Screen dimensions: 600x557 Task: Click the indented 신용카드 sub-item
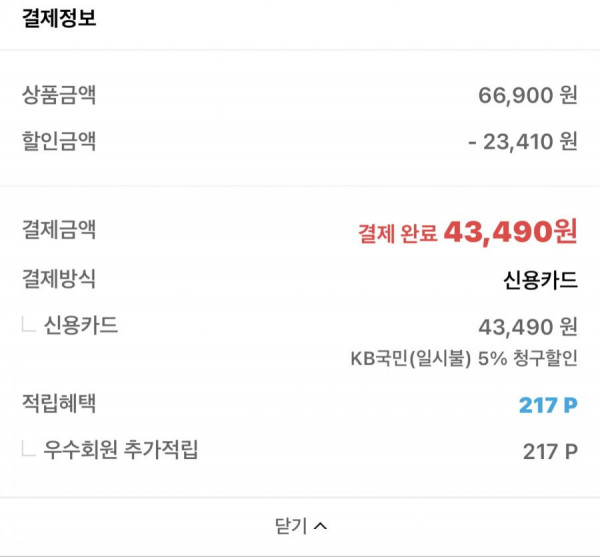coord(80,325)
